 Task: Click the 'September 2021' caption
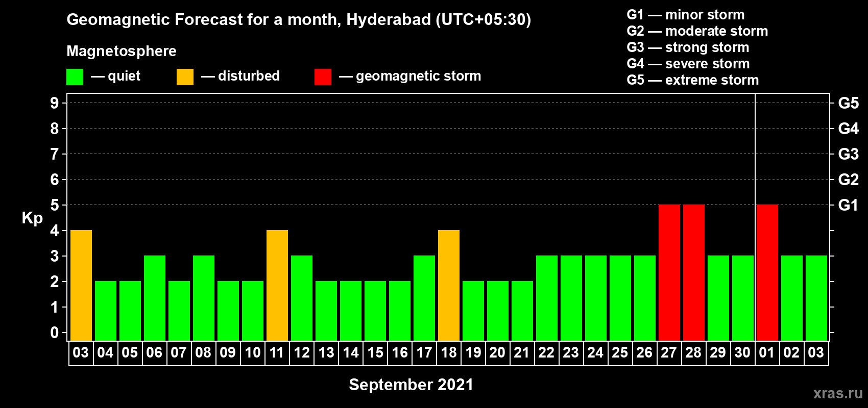pyautogui.click(x=411, y=385)
